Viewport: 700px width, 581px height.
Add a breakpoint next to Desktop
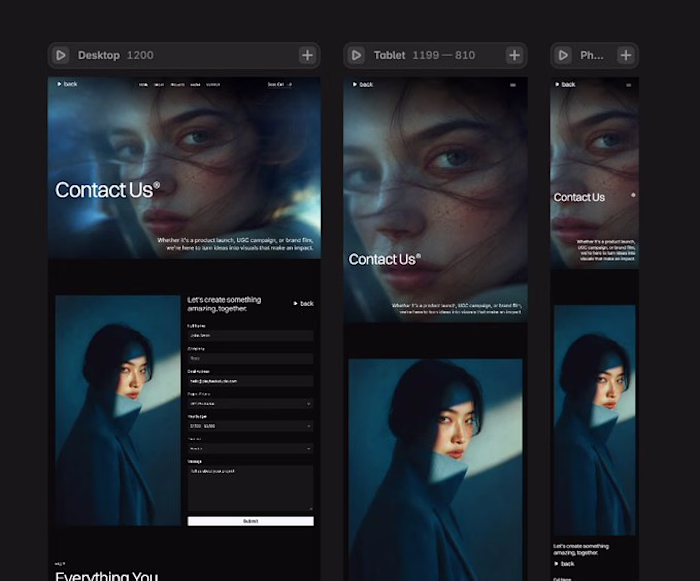[307, 55]
